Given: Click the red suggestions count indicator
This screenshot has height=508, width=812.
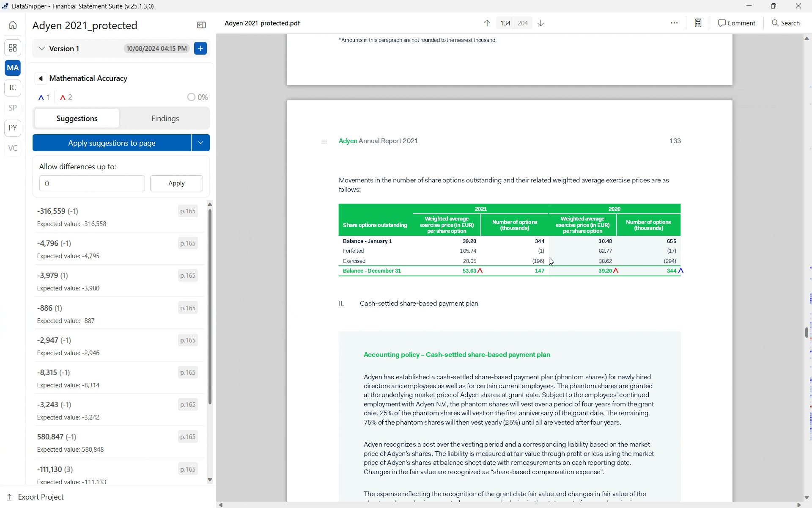Looking at the screenshot, I should click(x=66, y=97).
